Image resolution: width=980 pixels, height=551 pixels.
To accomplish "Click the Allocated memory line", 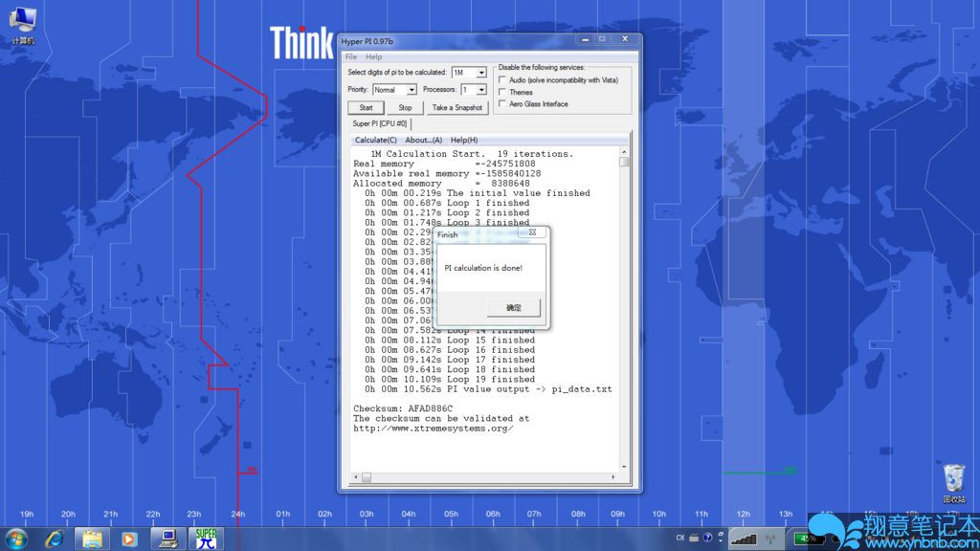I will [x=441, y=184].
